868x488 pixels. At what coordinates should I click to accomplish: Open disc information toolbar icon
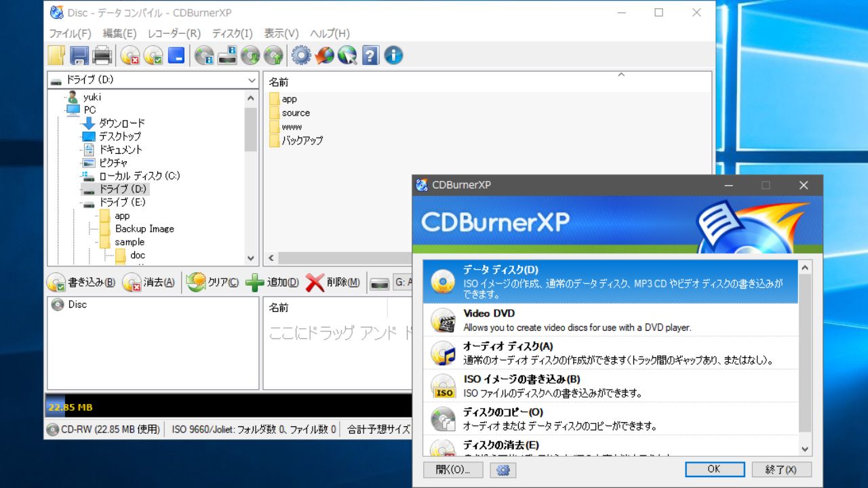point(204,55)
